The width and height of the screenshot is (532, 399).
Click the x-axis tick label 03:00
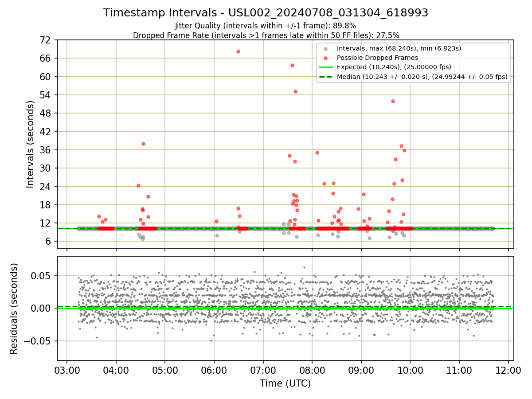[x=67, y=370]
